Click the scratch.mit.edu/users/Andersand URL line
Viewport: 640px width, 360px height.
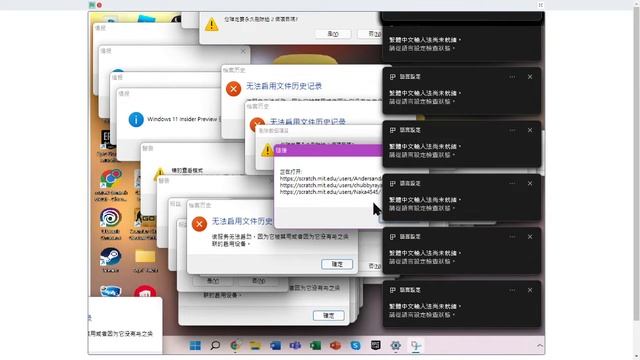[331, 178]
